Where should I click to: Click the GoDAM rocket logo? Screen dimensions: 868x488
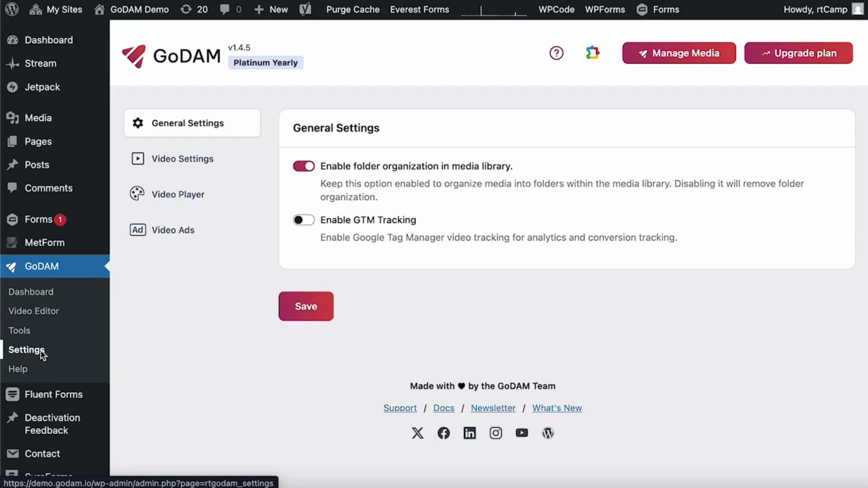[x=134, y=56]
